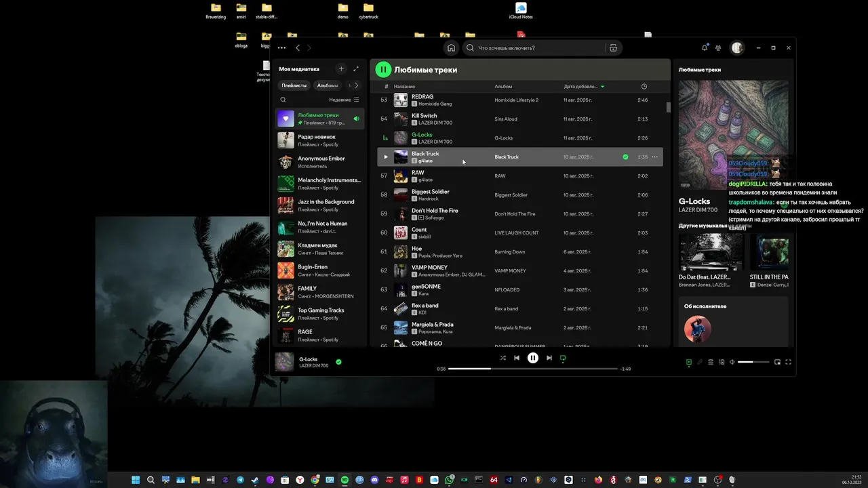Open the Home page icon
Viewport: 868px width, 488px height.
[451, 48]
